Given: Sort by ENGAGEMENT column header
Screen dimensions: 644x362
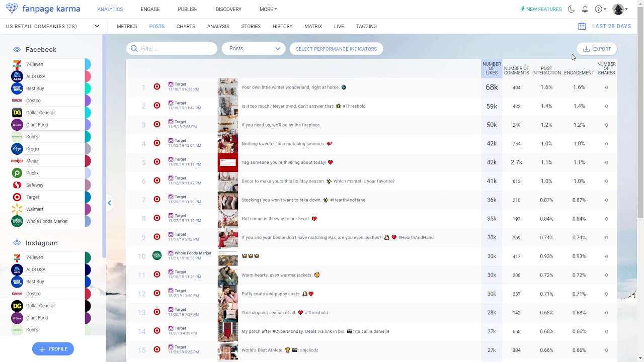Looking at the screenshot, I should [579, 73].
